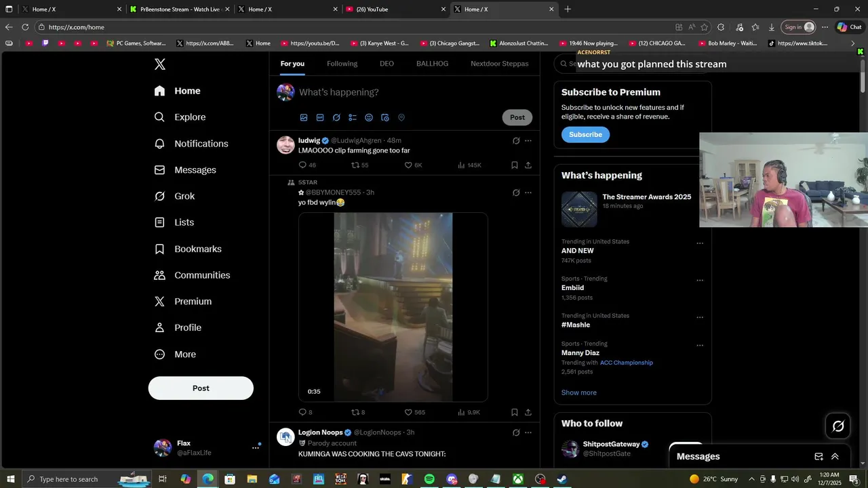This screenshot has width=868, height=488.
Task: Switch to the Nextdoor Steppas tab
Action: pos(500,64)
